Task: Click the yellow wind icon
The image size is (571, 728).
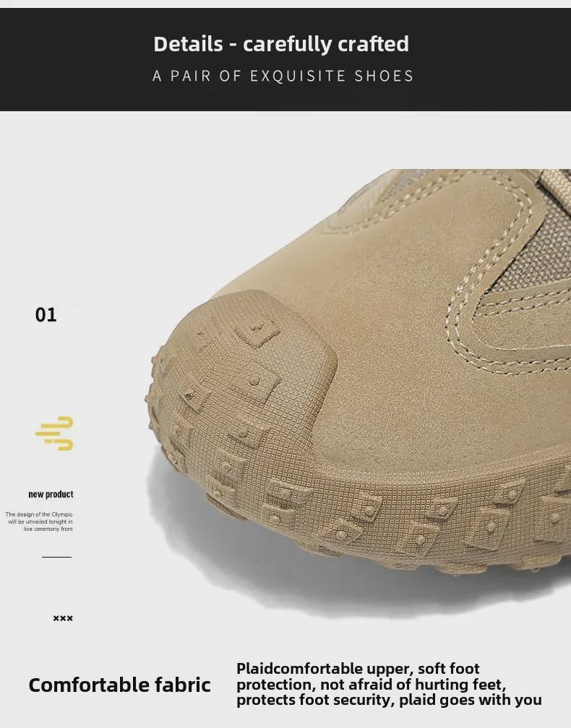Action: [55, 433]
